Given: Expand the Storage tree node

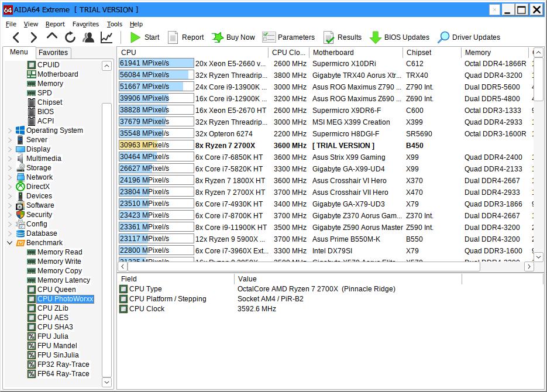Looking at the screenshot, I should point(10,168).
